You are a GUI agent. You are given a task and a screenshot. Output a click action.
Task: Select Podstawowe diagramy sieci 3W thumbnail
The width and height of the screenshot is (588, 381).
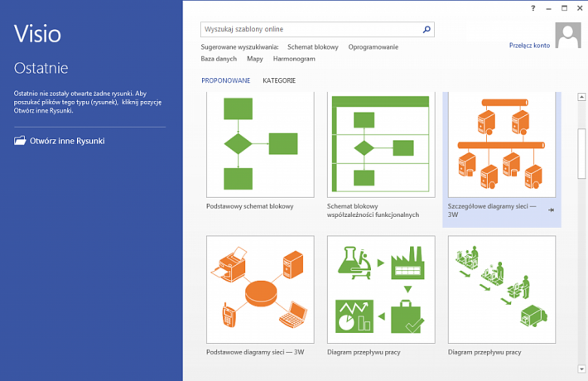(x=260, y=290)
